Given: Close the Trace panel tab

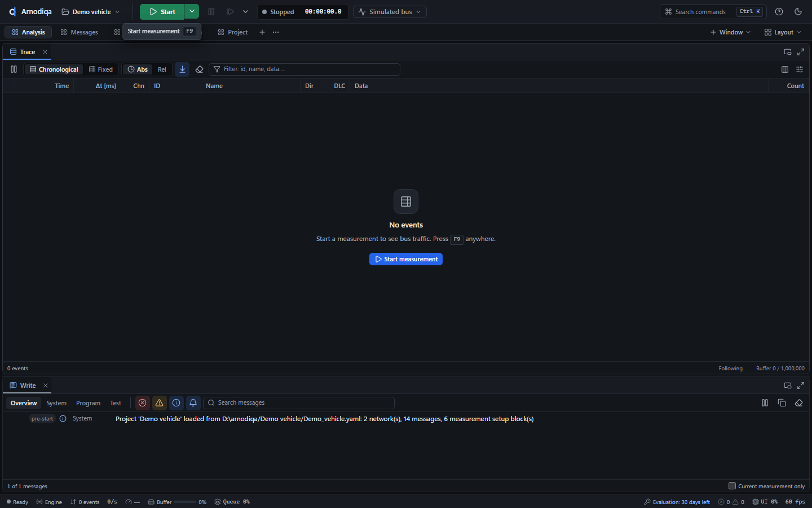Looking at the screenshot, I should [45, 52].
